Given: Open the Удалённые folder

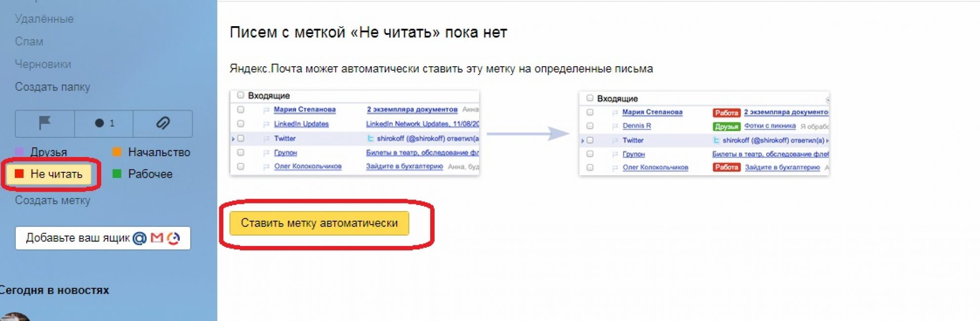Looking at the screenshot, I should pos(44,19).
